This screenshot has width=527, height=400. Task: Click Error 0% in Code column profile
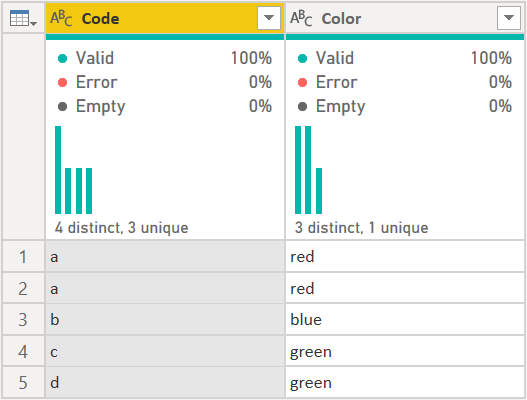pyautogui.click(x=165, y=82)
